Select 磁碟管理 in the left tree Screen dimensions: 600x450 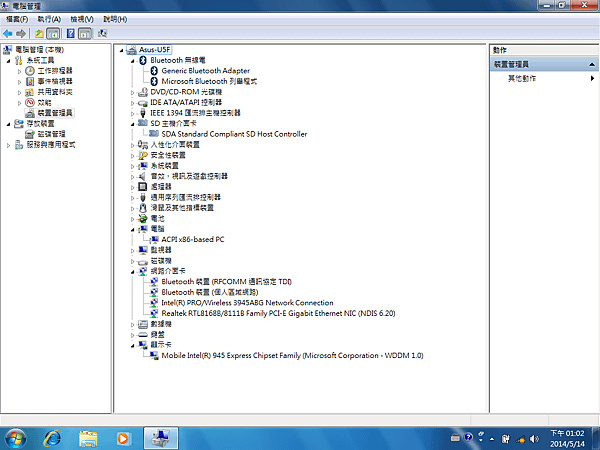click(51, 134)
